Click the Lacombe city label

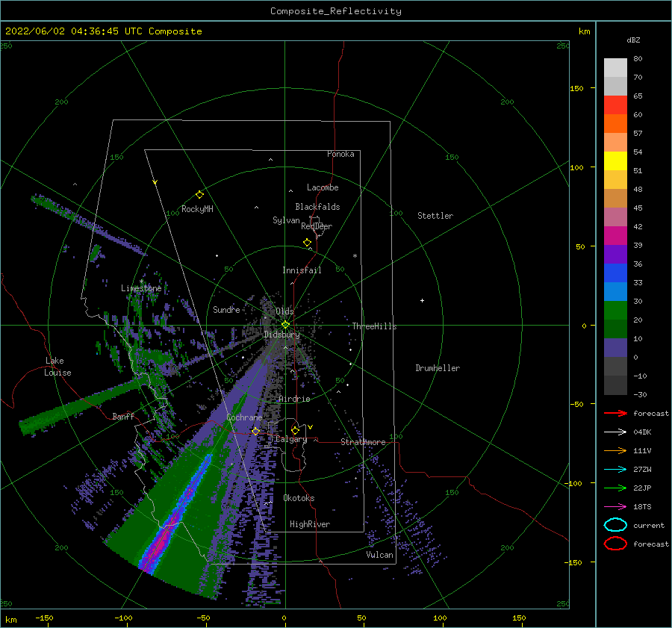[323, 187]
